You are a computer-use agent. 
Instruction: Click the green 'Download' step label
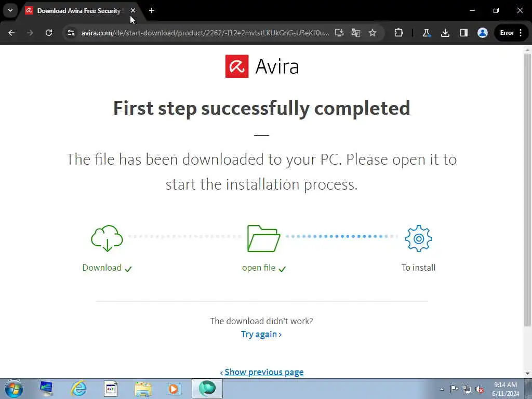pyautogui.click(x=102, y=268)
